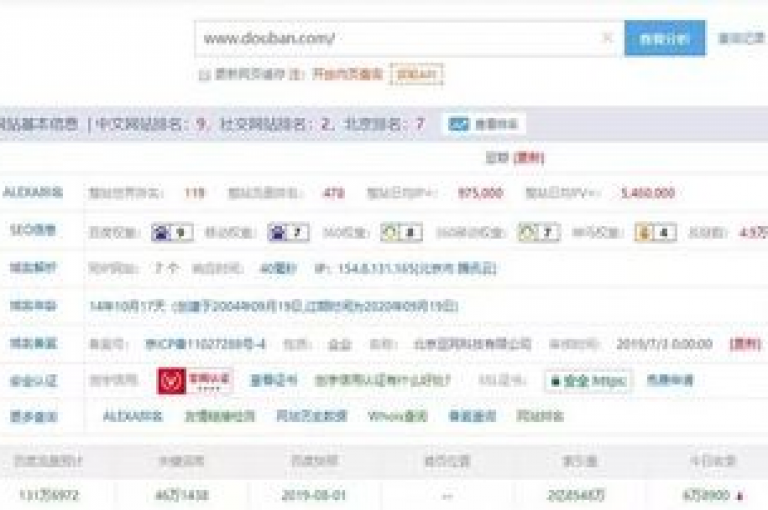
Task: Click the ALEXA row label on the left
Action: click(33, 192)
